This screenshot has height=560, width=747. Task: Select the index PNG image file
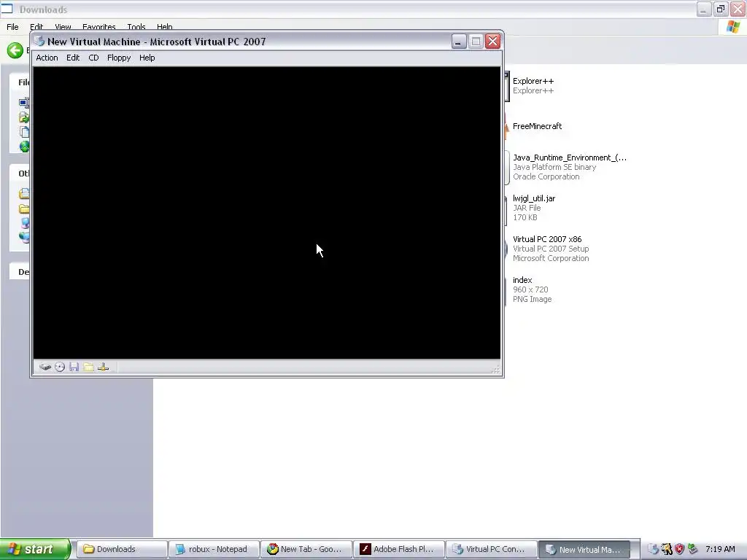click(532, 289)
